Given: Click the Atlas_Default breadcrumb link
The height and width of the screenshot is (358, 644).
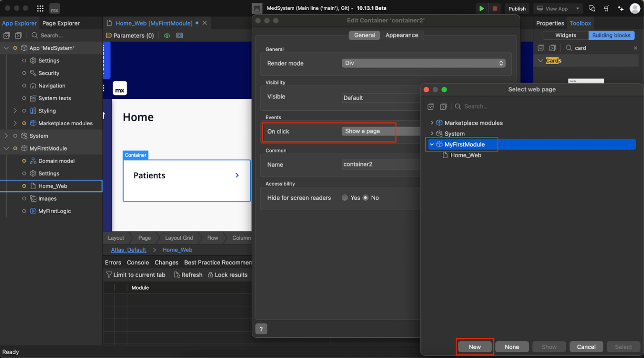Looking at the screenshot, I should pos(128,250).
